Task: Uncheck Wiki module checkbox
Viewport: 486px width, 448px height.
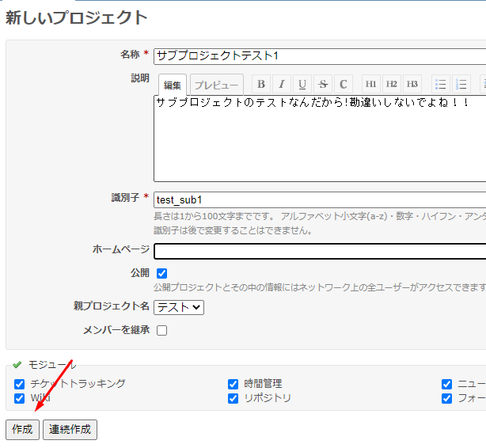Action: pyautogui.click(x=19, y=398)
